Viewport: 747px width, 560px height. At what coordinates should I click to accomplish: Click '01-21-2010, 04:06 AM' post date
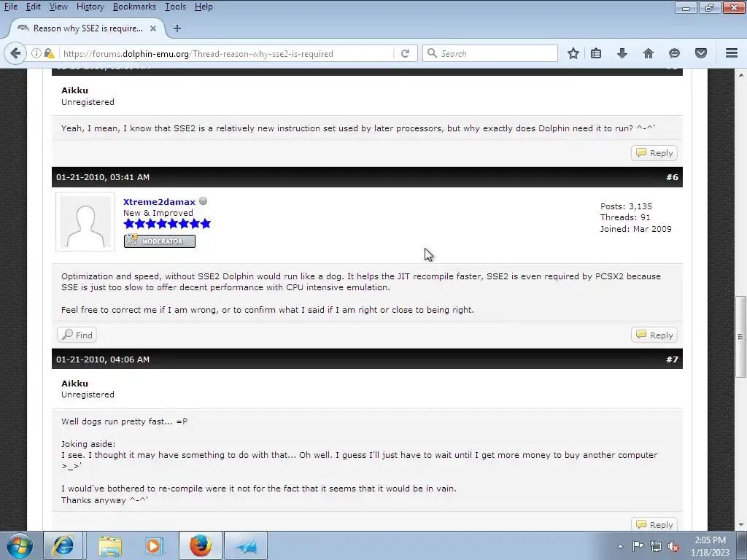(x=103, y=359)
